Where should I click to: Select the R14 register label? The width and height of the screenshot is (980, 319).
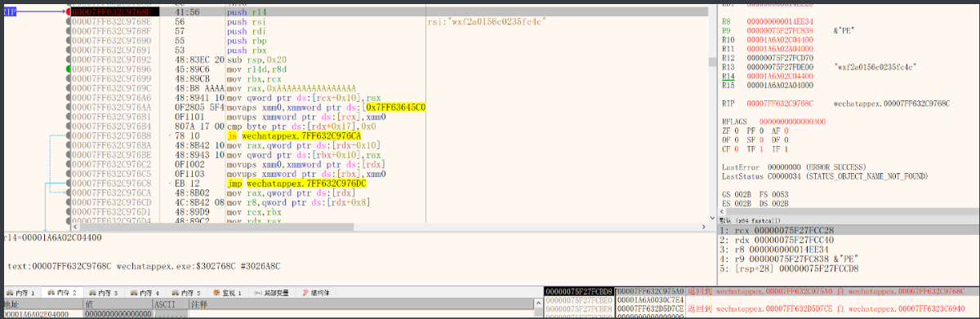(729, 76)
